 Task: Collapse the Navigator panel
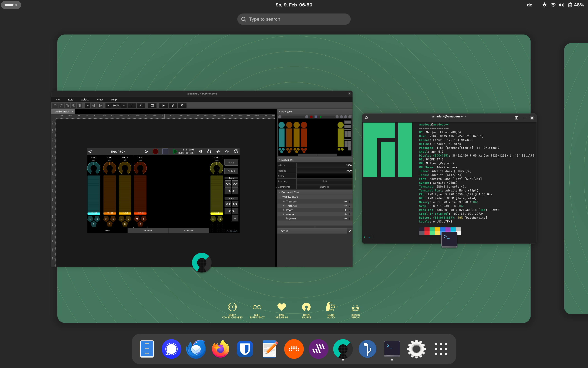[279, 112]
